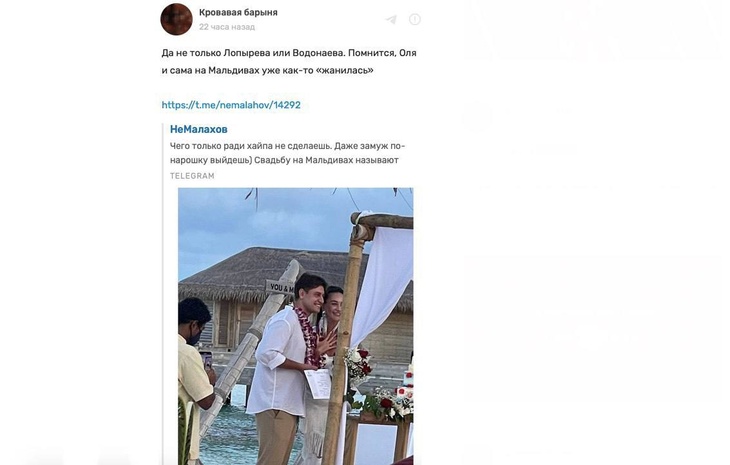This screenshot has height=465, width=730.
Task: Click the "22 часа назад" timestamp
Action: [x=226, y=27]
